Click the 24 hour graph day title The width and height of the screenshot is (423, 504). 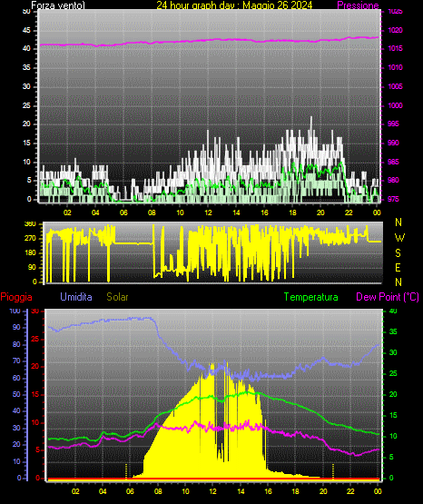click(x=234, y=5)
